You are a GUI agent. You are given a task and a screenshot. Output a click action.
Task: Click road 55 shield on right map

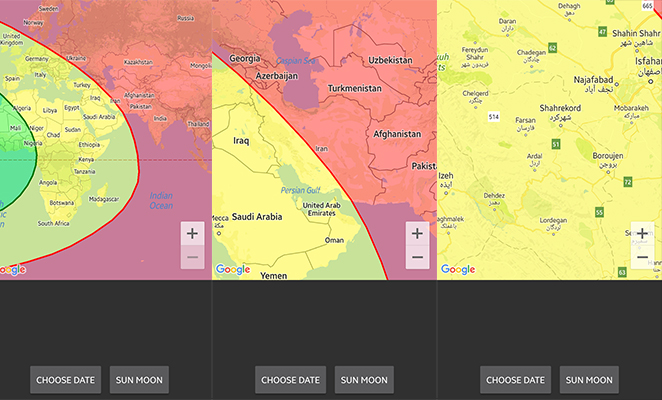click(600, 212)
